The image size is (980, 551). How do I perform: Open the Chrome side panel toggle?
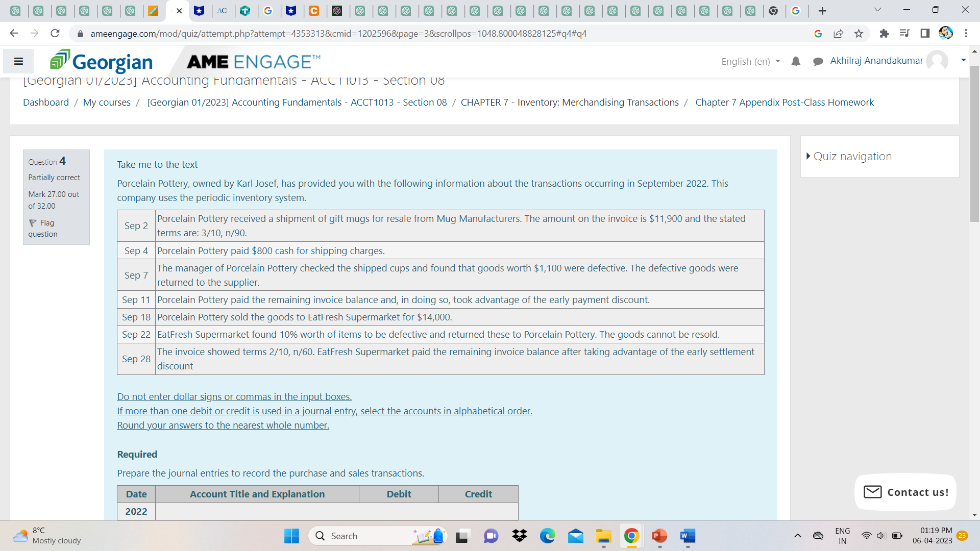925,34
